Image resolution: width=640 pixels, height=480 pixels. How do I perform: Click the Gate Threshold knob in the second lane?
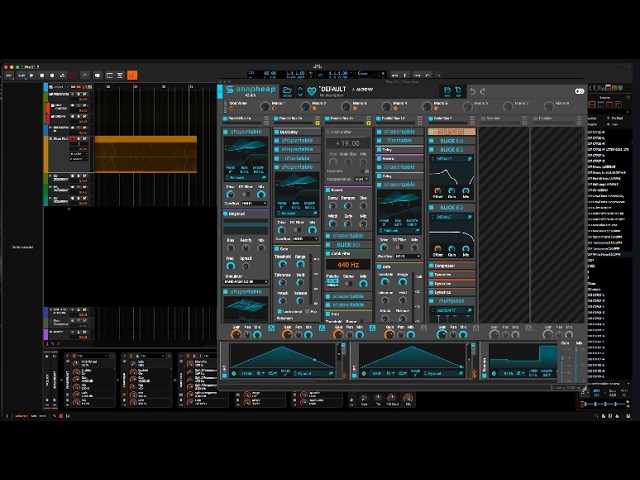(282, 264)
